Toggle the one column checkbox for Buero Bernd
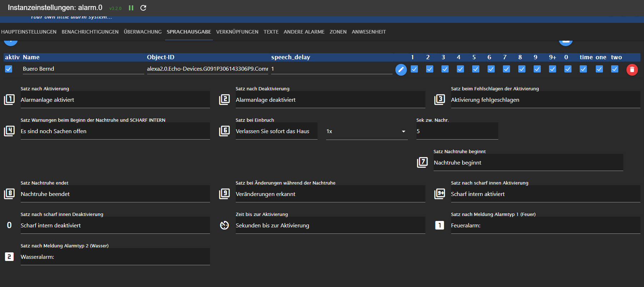This screenshot has height=287, width=644. coord(599,69)
